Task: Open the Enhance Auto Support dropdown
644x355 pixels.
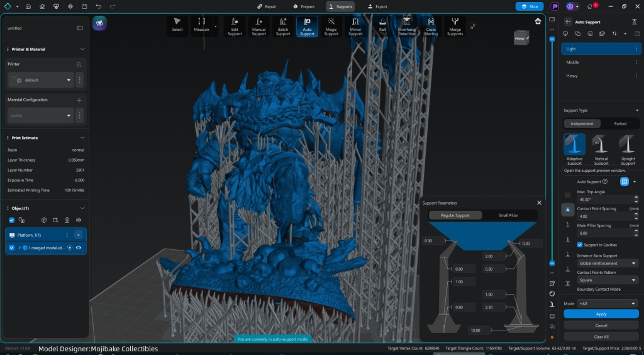Action: pos(607,263)
